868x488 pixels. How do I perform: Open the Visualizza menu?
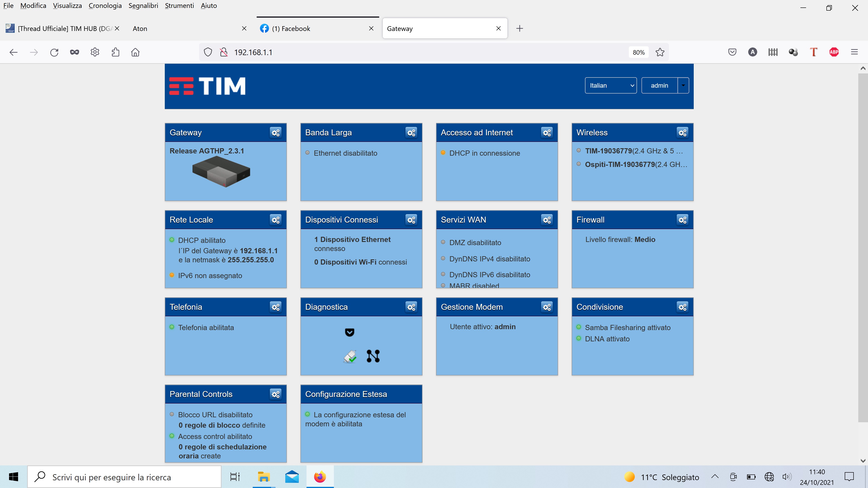67,6
